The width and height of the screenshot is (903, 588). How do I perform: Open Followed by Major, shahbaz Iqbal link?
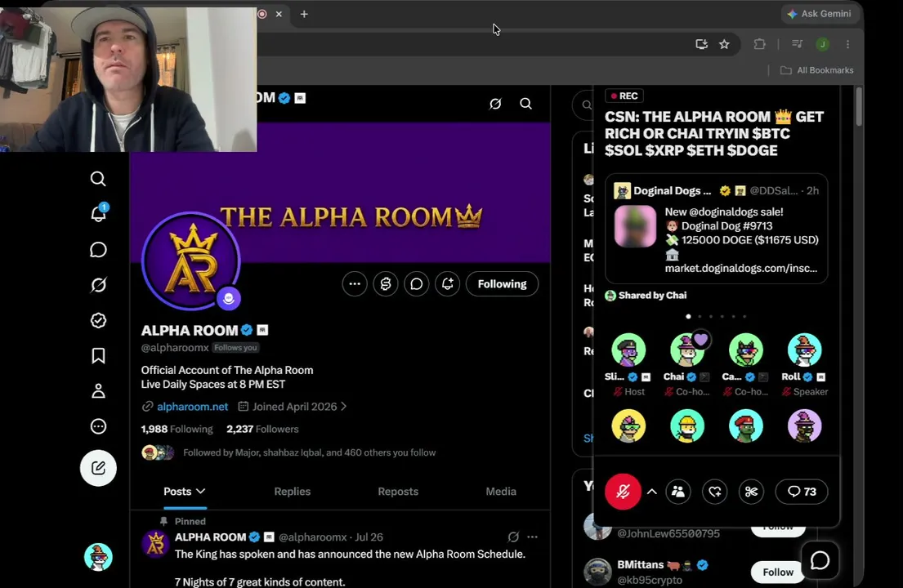(x=309, y=452)
